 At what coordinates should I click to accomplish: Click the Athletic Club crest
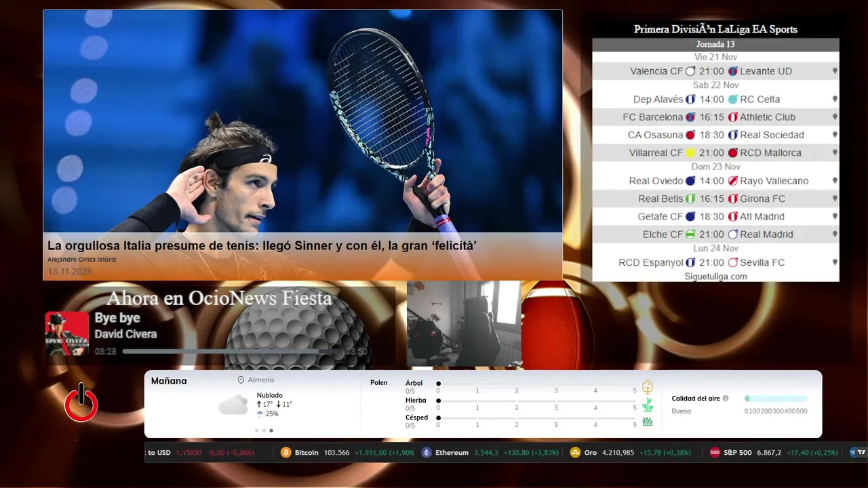coord(733,117)
